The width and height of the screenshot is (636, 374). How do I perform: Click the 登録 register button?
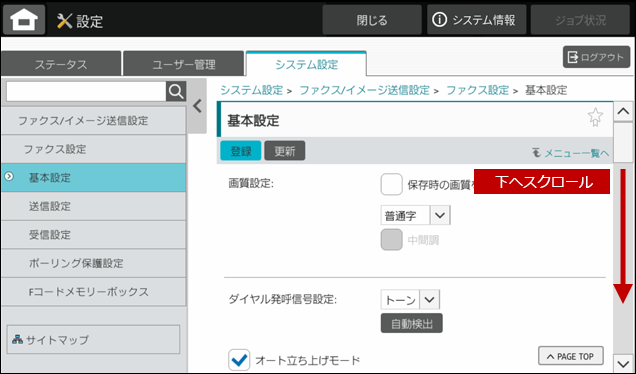tap(241, 151)
